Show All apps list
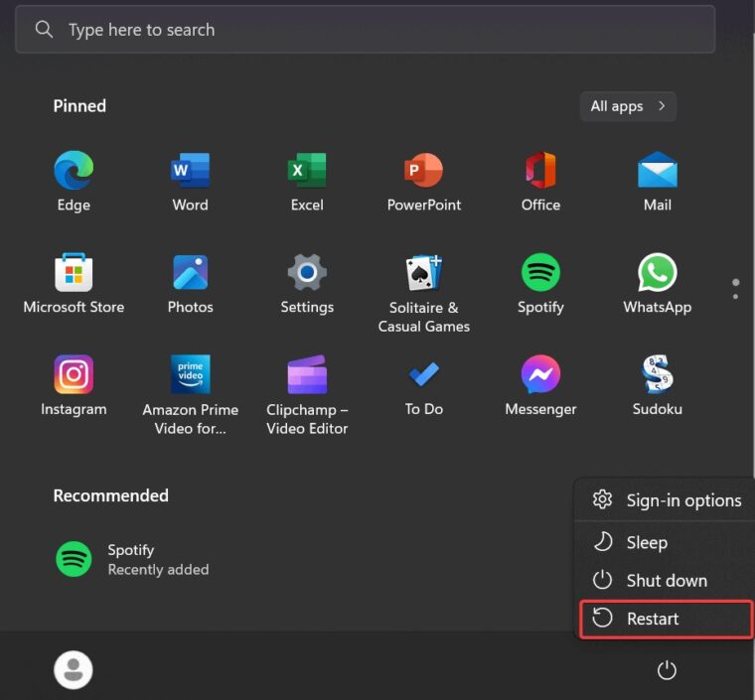Screen dimensions: 755x700 pyautogui.click(x=628, y=106)
